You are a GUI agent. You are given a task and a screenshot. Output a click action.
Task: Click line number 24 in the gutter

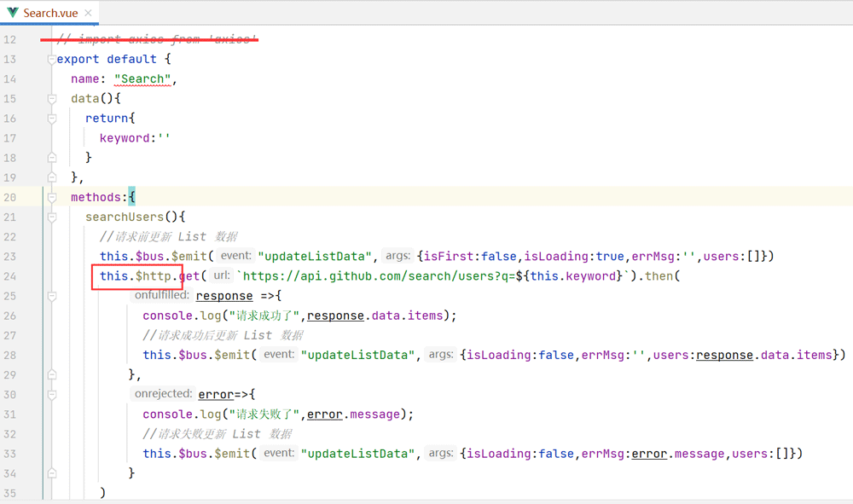(x=9, y=276)
